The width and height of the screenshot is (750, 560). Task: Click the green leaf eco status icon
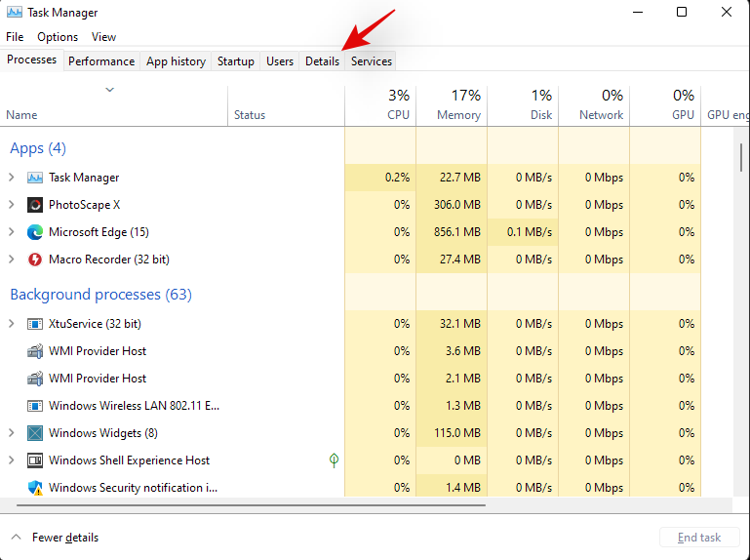pyautogui.click(x=334, y=460)
